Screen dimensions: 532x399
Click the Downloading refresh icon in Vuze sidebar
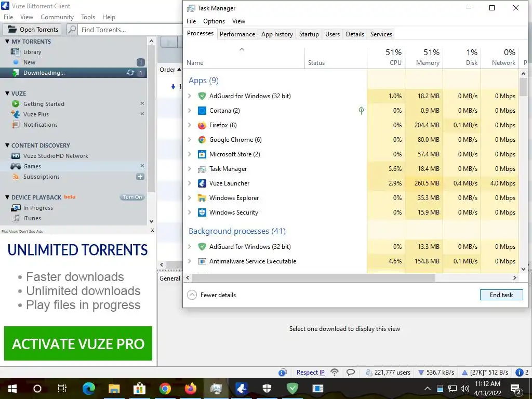[x=130, y=73]
